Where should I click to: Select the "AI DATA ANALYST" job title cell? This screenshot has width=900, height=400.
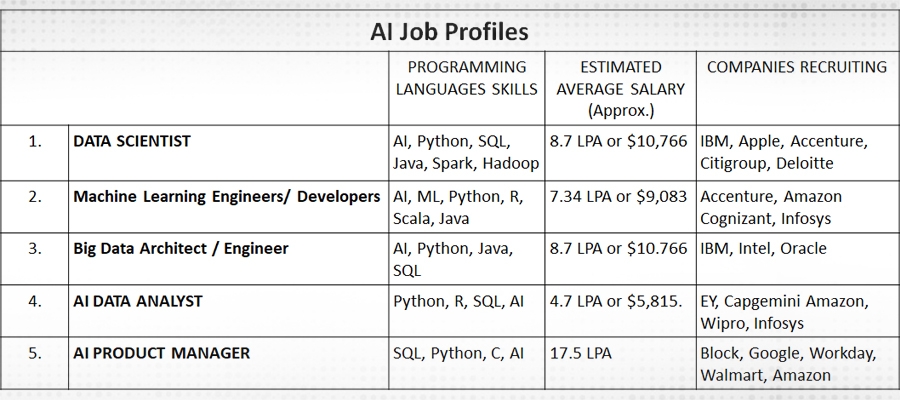pyautogui.click(x=139, y=300)
